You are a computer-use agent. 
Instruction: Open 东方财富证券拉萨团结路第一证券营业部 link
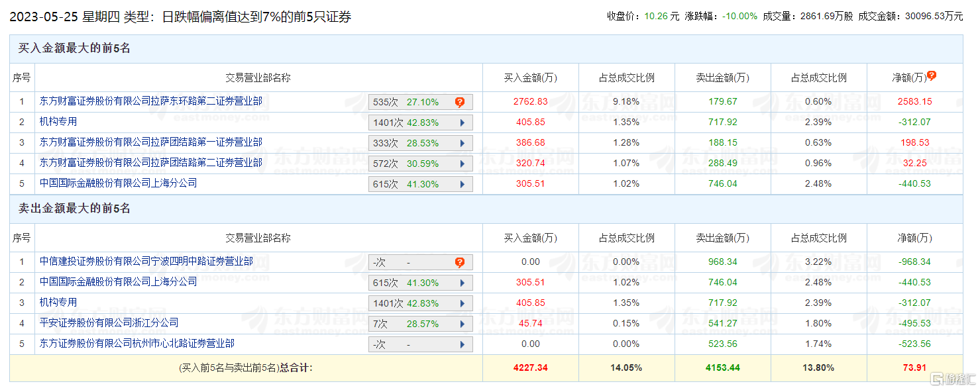tap(151, 142)
